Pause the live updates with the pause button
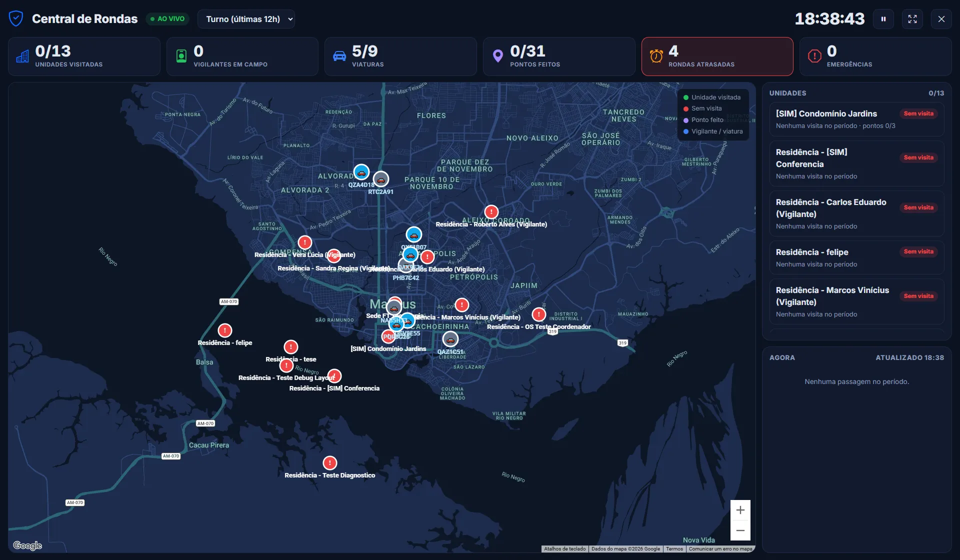 (x=883, y=19)
